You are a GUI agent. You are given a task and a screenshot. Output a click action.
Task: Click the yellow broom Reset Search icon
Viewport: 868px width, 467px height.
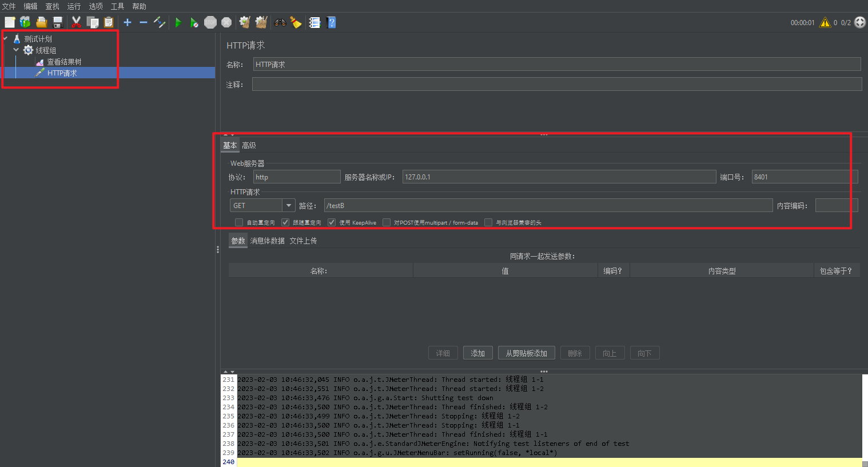tap(296, 22)
